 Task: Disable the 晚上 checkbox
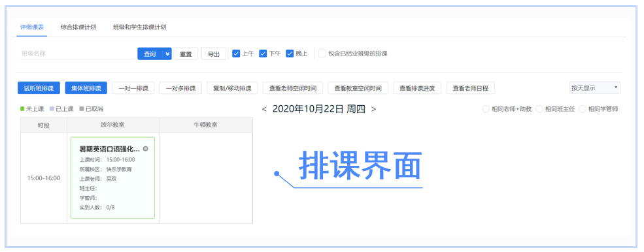(x=290, y=54)
